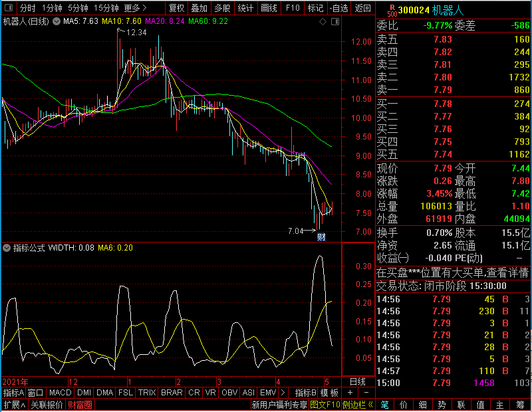
Task: Activate the 画线 drawing tool
Action: [x=269, y=8]
